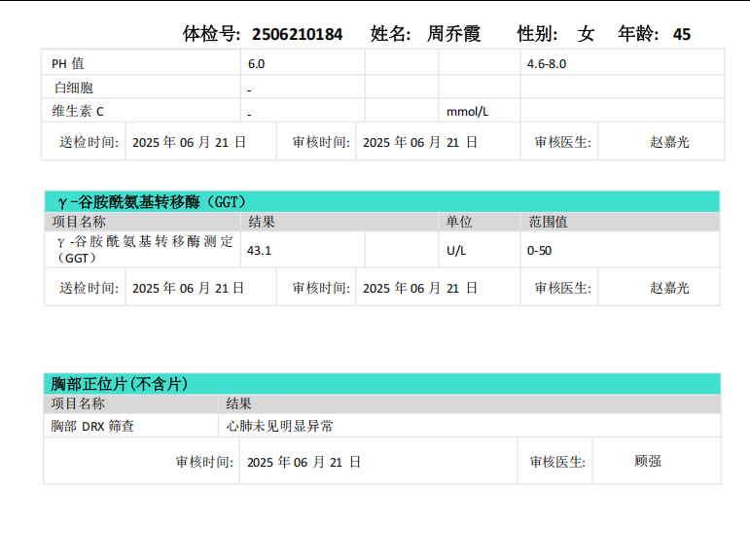Click the PH result value 6.0
Viewport: 750px width, 560px height.
(256, 63)
